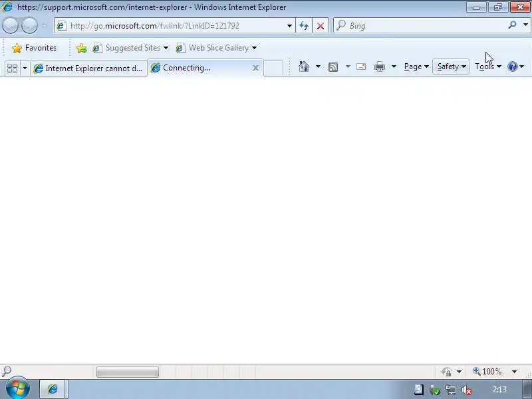Click the Back navigation button
This screenshot has width=532, height=399.
point(10,25)
